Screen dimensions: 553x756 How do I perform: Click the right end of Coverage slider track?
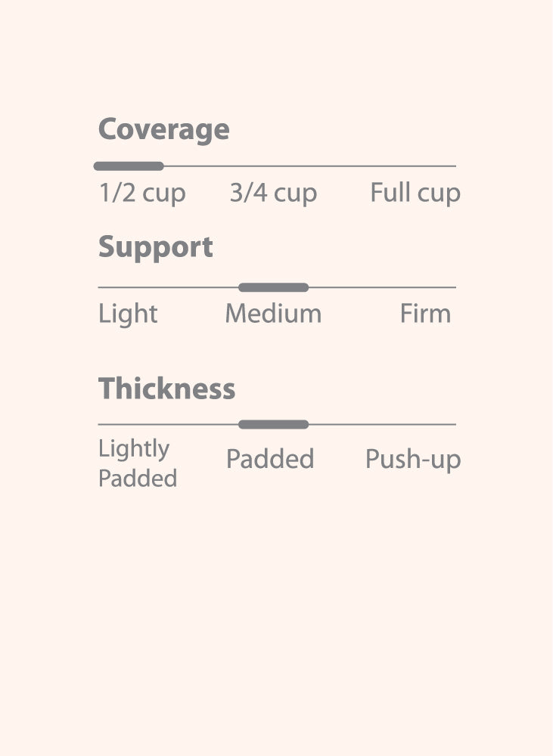[452, 166]
